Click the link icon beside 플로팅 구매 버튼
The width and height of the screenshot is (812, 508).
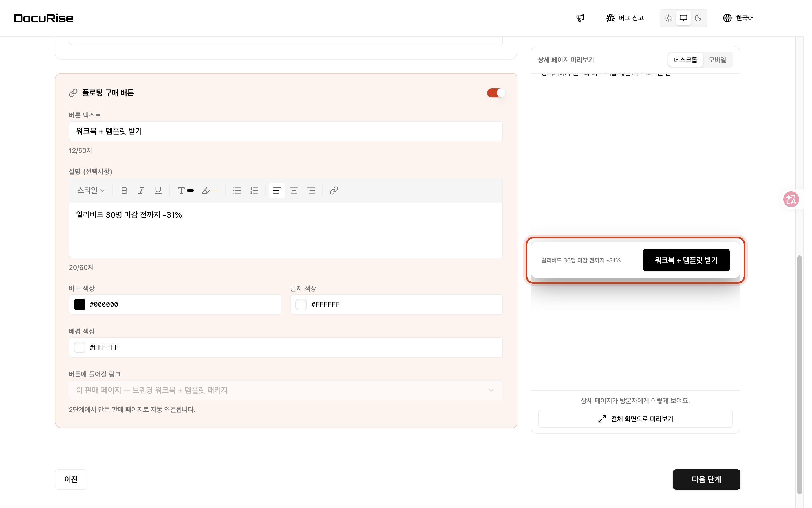pos(73,93)
